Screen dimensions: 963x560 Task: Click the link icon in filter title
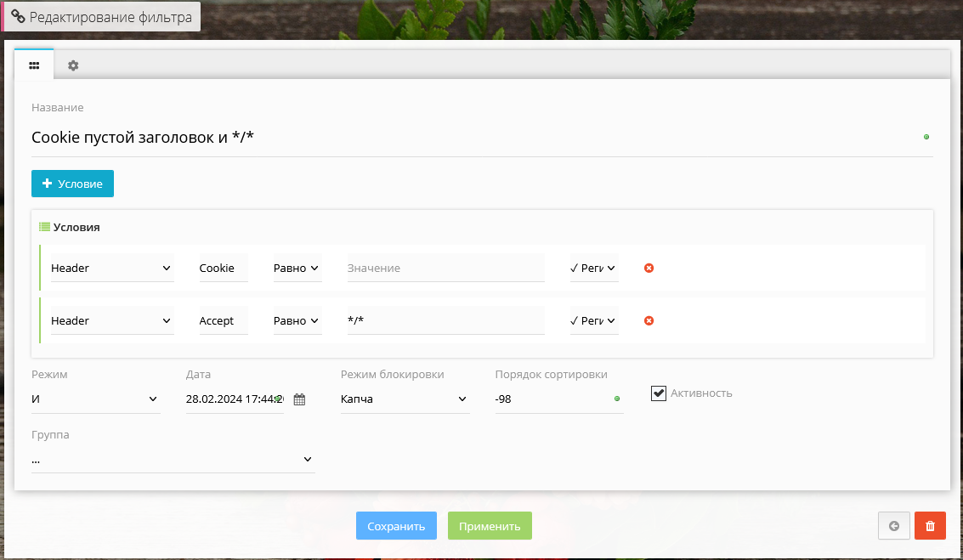click(18, 17)
